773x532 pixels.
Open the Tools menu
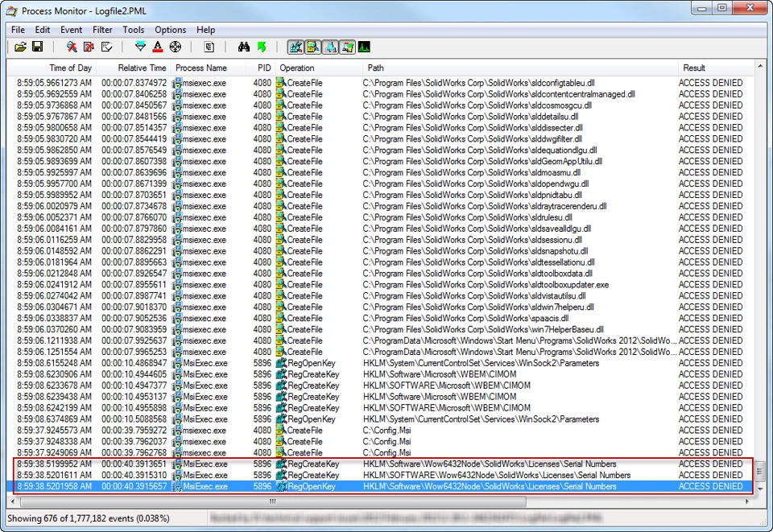(133, 30)
